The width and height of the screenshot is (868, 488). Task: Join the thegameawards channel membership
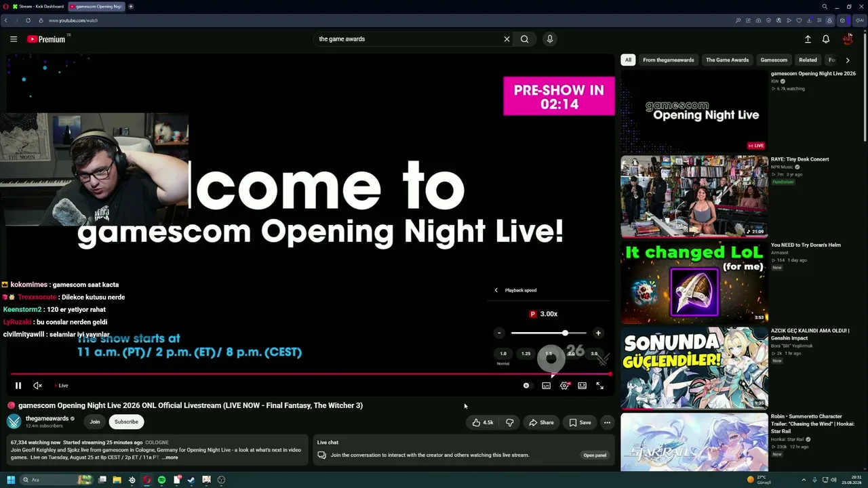pyautogui.click(x=95, y=422)
